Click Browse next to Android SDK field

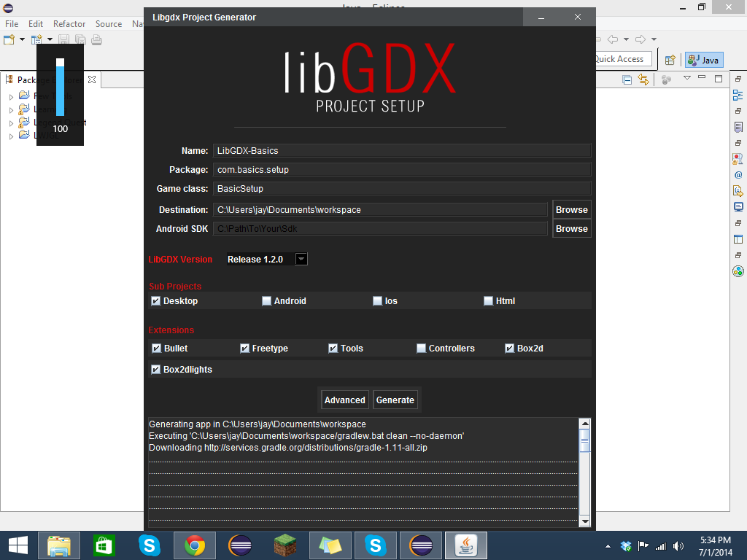572,228
